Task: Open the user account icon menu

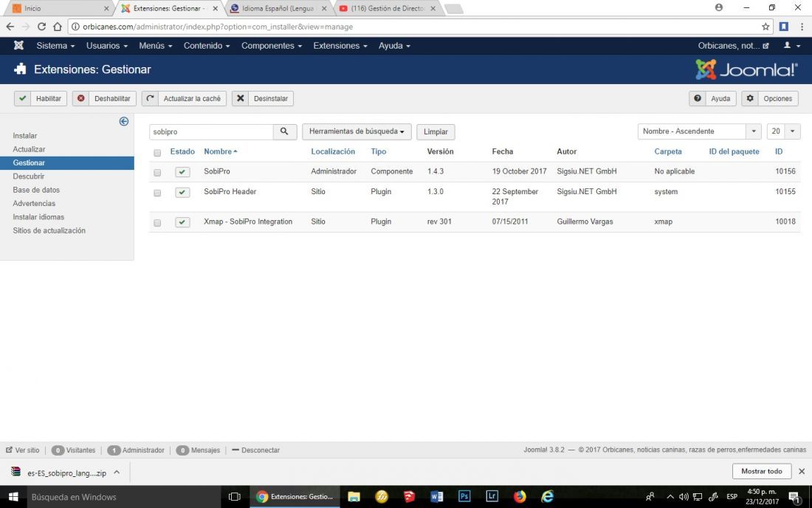Action: click(792, 46)
